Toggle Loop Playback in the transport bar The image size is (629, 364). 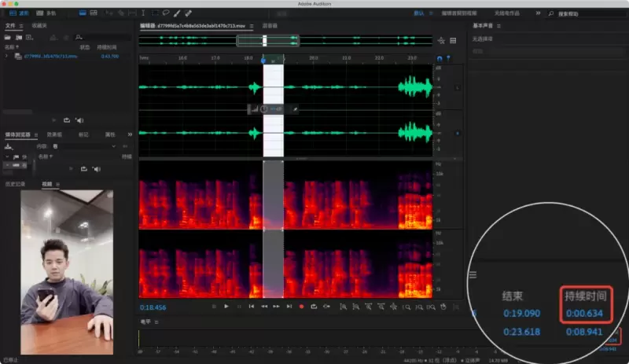tap(314, 306)
